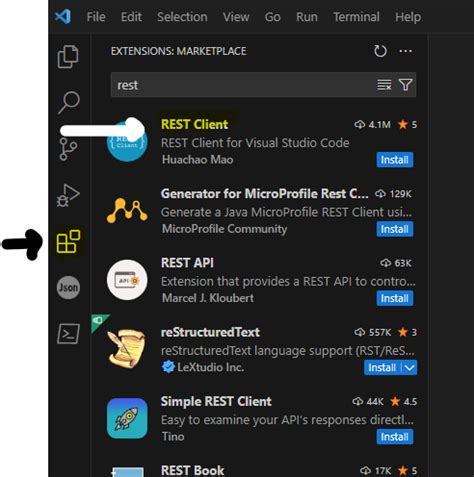This screenshot has width=474, height=477.
Task: Click the 44K download count
Action: pos(368,402)
